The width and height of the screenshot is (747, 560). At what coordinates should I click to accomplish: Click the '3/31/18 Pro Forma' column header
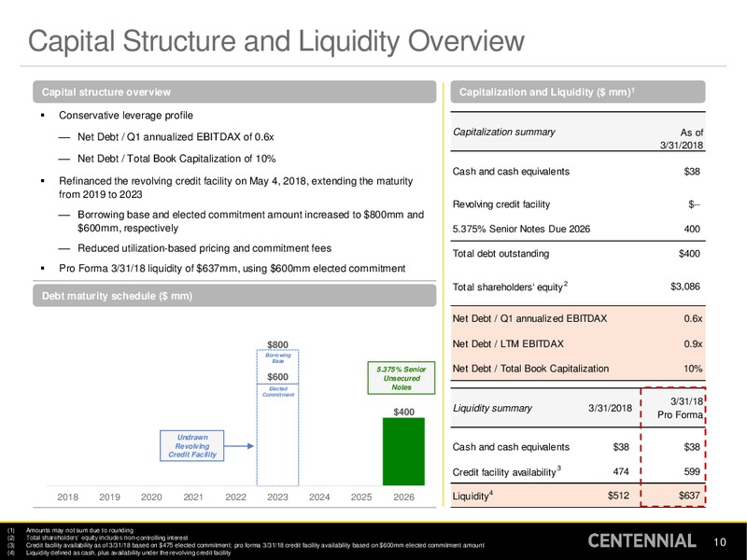[681, 408]
